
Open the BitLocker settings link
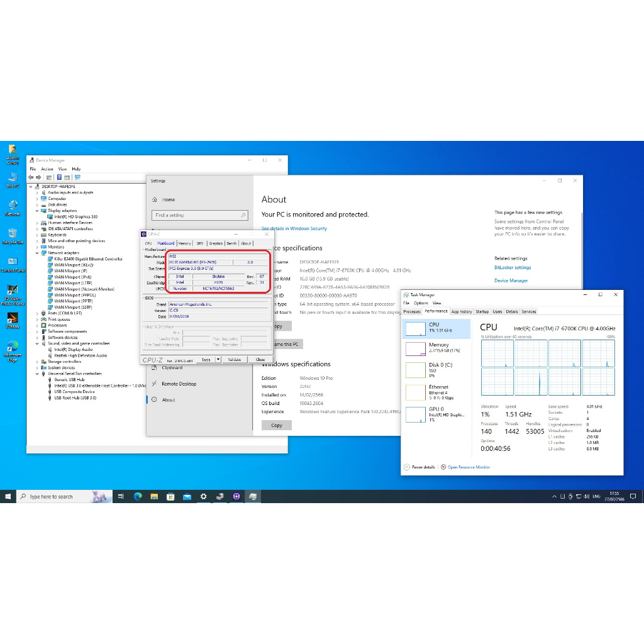tap(512, 267)
